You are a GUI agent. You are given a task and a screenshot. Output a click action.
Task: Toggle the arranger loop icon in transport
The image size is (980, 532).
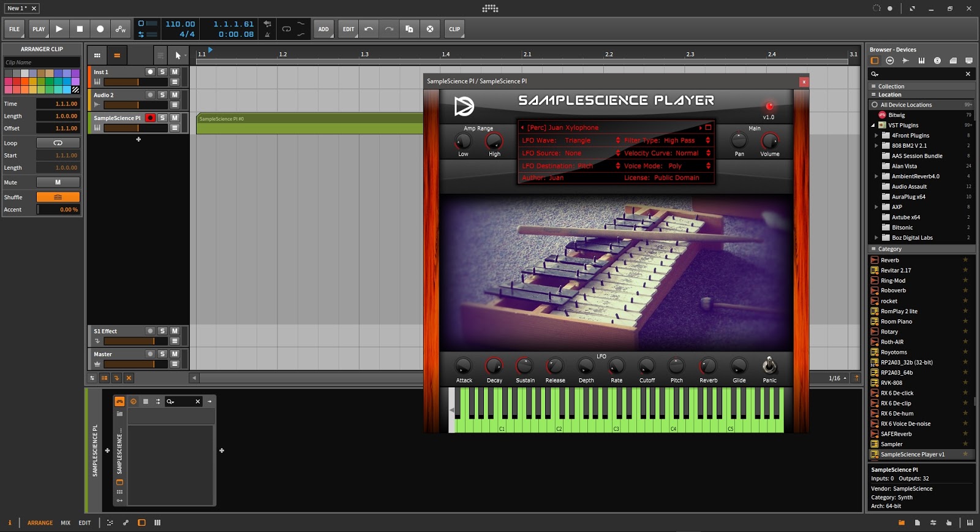pyautogui.click(x=286, y=29)
